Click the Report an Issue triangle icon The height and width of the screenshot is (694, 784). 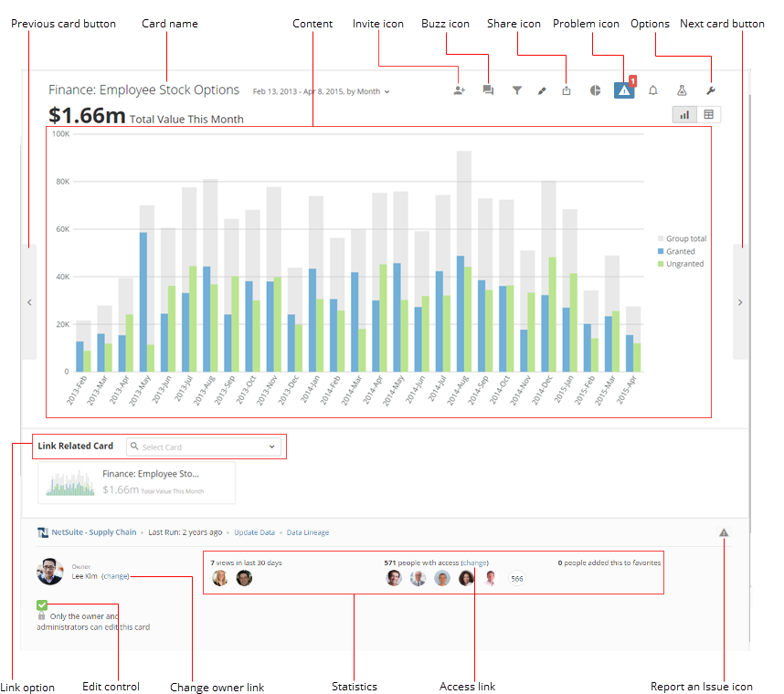tap(724, 532)
